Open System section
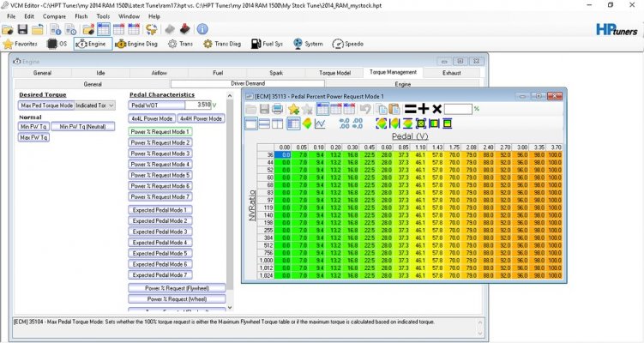This screenshot has height=343, width=644. (x=308, y=44)
